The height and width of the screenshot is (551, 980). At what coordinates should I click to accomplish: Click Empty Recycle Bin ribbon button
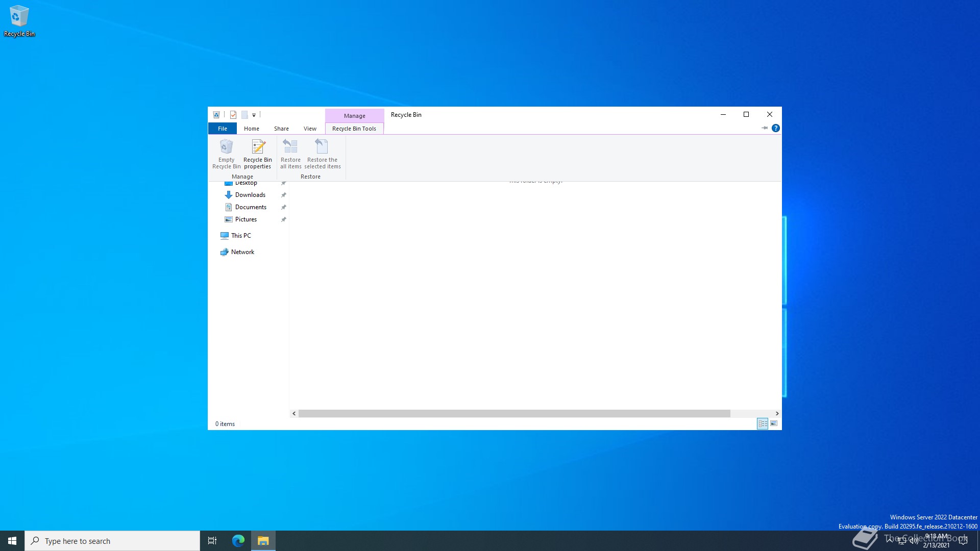pos(226,154)
